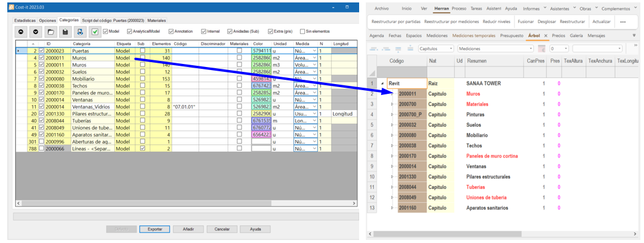Click the grid select-all corner triangle
The height and width of the screenshot is (243, 644).
tap(373, 72)
